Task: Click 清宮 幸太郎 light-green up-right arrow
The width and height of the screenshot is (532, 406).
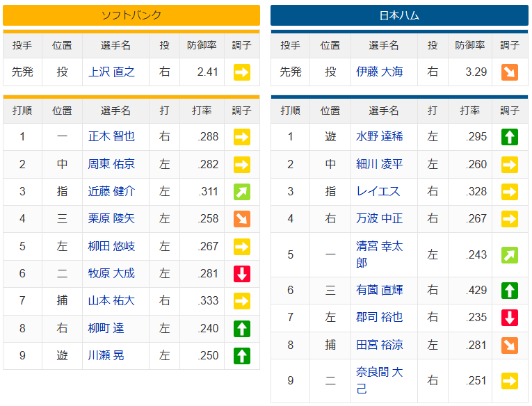Action: [510, 255]
